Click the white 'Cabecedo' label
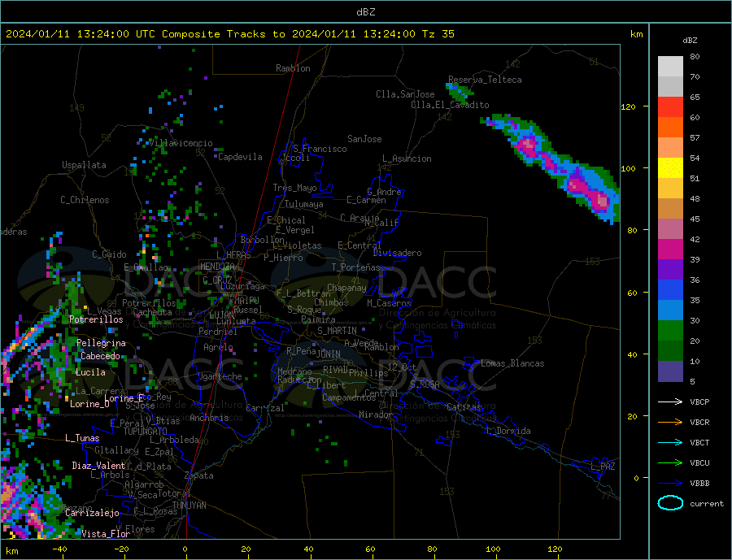 click(x=100, y=356)
